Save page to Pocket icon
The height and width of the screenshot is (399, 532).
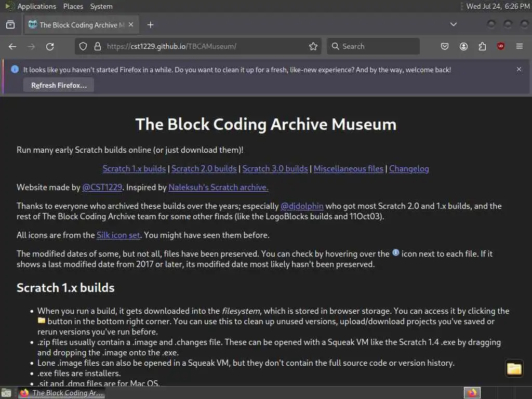(x=445, y=46)
